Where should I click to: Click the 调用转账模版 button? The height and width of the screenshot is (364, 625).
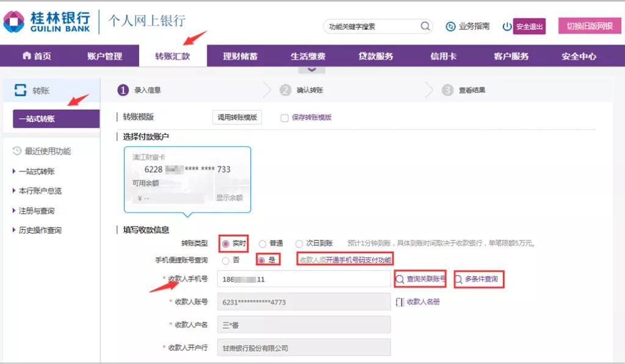(x=237, y=118)
